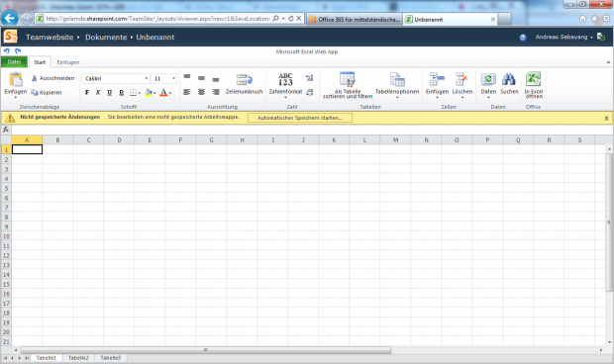Click Als Tabelle sortieren und filtern

pos(348,85)
